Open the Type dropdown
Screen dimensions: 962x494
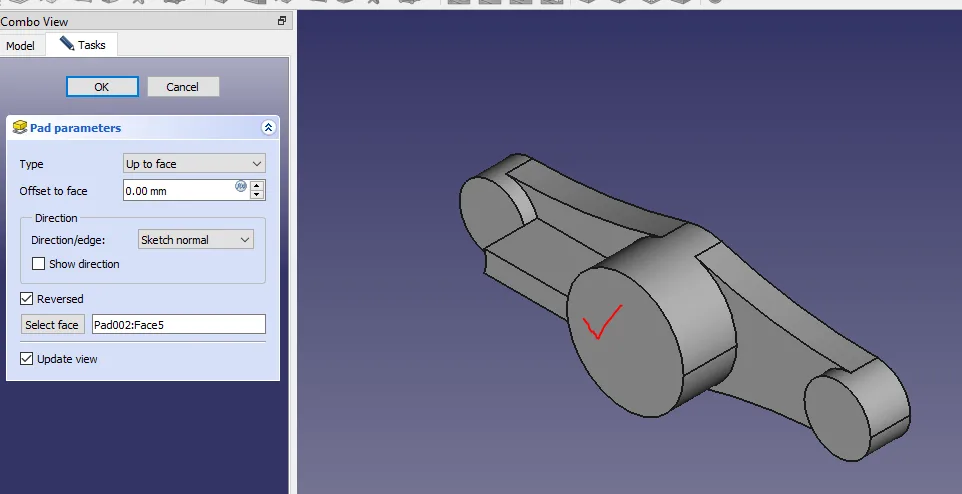(x=194, y=164)
